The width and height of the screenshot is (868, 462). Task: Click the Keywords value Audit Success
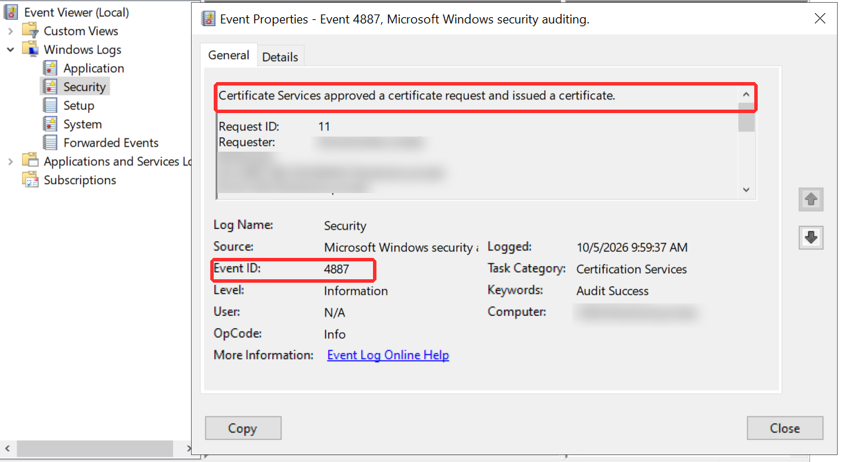[612, 291]
